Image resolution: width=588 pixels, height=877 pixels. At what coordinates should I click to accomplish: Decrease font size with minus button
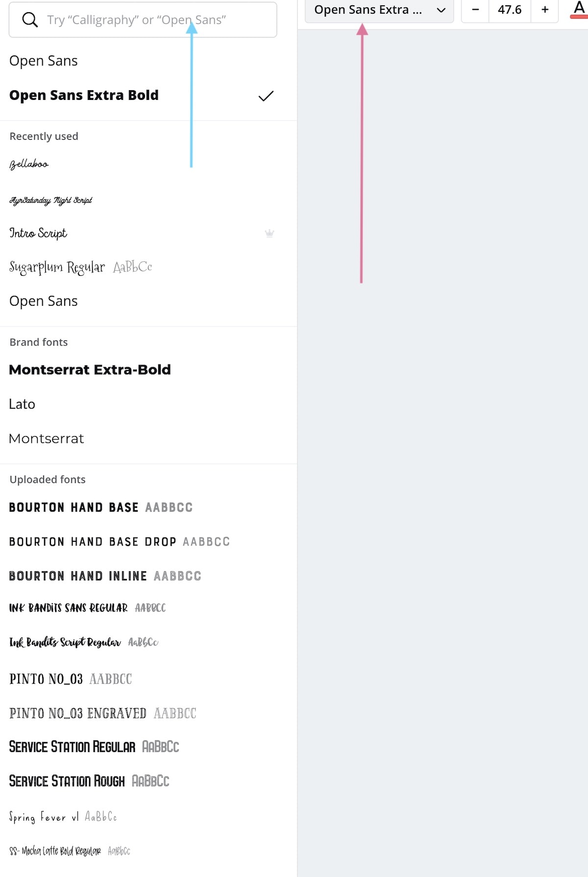475,10
